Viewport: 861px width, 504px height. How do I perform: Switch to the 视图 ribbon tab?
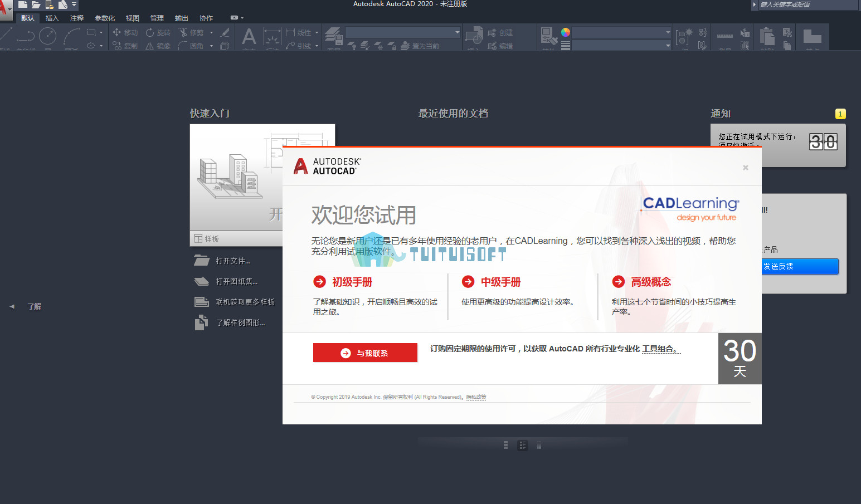[133, 18]
